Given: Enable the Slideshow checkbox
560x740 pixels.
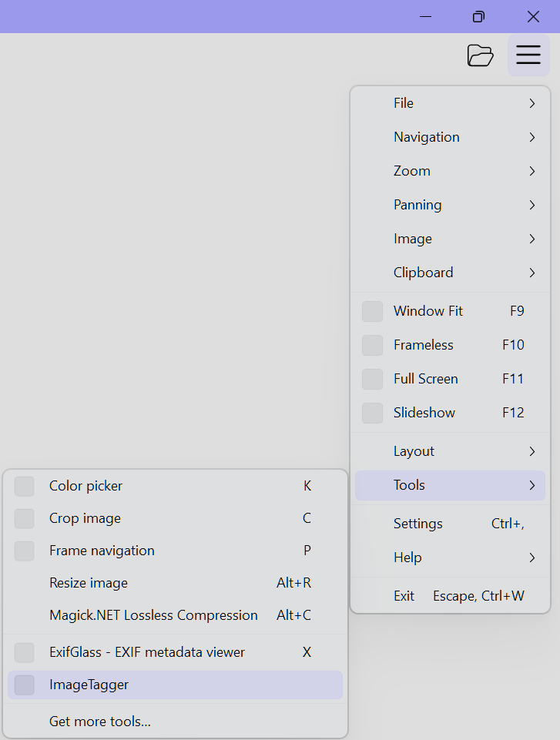Looking at the screenshot, I should [373, 413].
